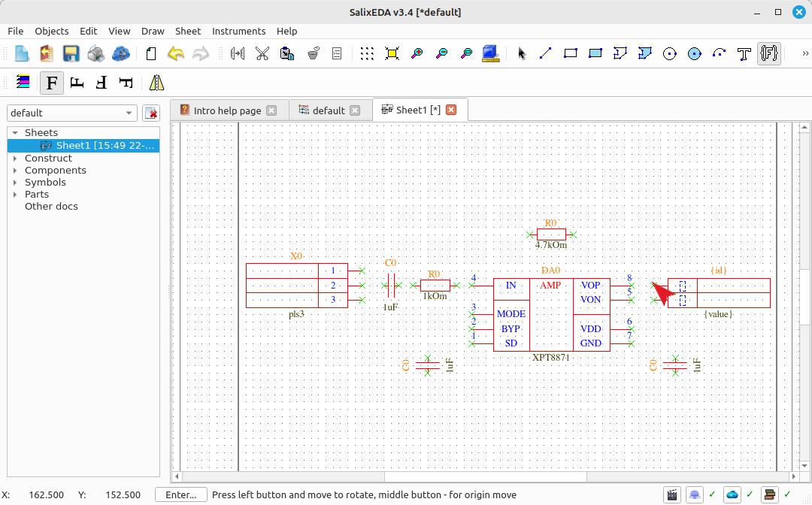The image size is (812, 505).
Task: Click the Enter... coordinates button
Action: (180, 494)
